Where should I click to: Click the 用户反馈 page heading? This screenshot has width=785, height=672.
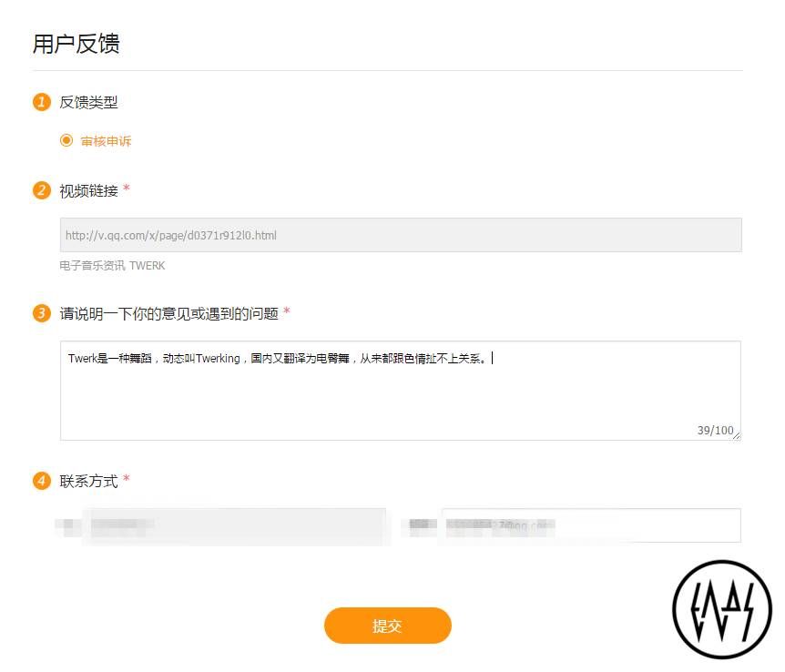[76, 44]
